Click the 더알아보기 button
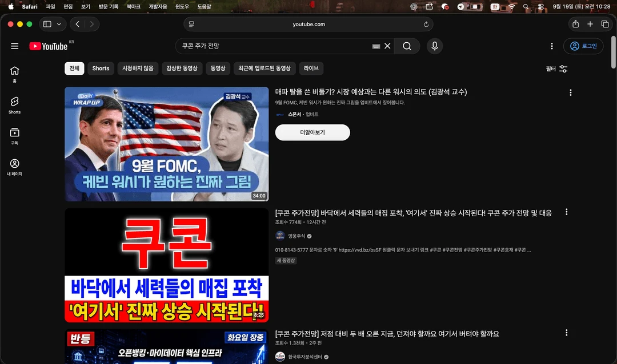This screenshot has height=364, width=617. click(312, 132)
